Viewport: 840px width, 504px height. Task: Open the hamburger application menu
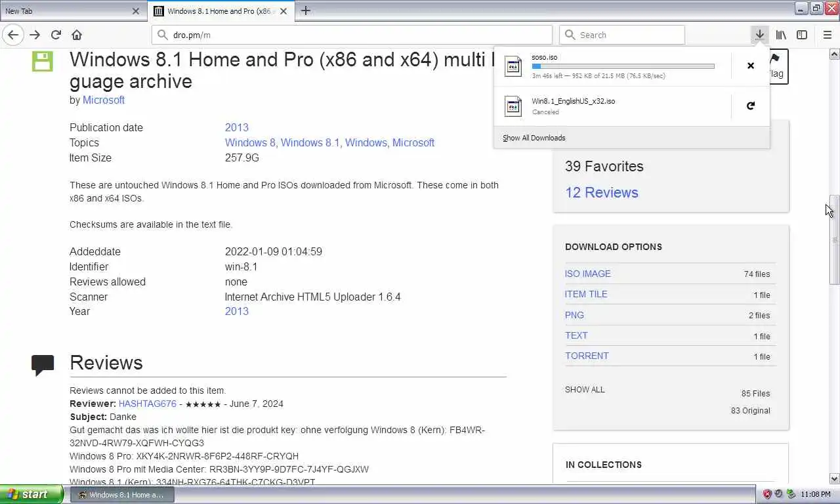point(827,35)
